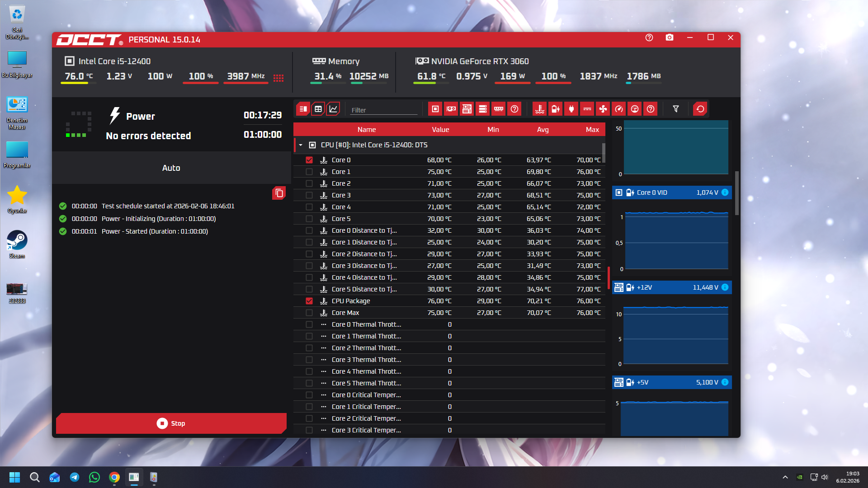Toggle the power plug filter icon
The height and width of the screenshot is (488, 868).
coord(571,109)
